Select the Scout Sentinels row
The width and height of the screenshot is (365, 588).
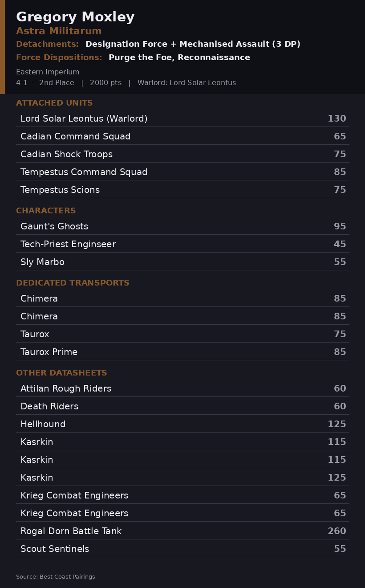[182, 548]
